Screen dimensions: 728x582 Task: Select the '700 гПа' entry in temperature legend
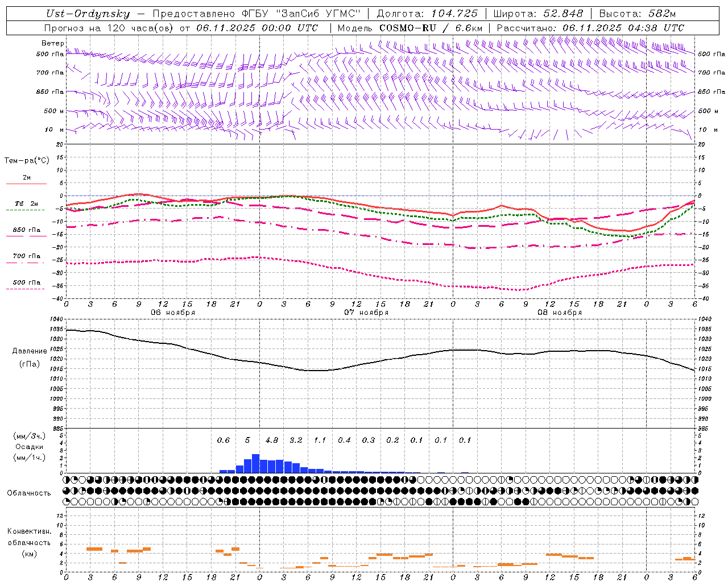(27, 256)
